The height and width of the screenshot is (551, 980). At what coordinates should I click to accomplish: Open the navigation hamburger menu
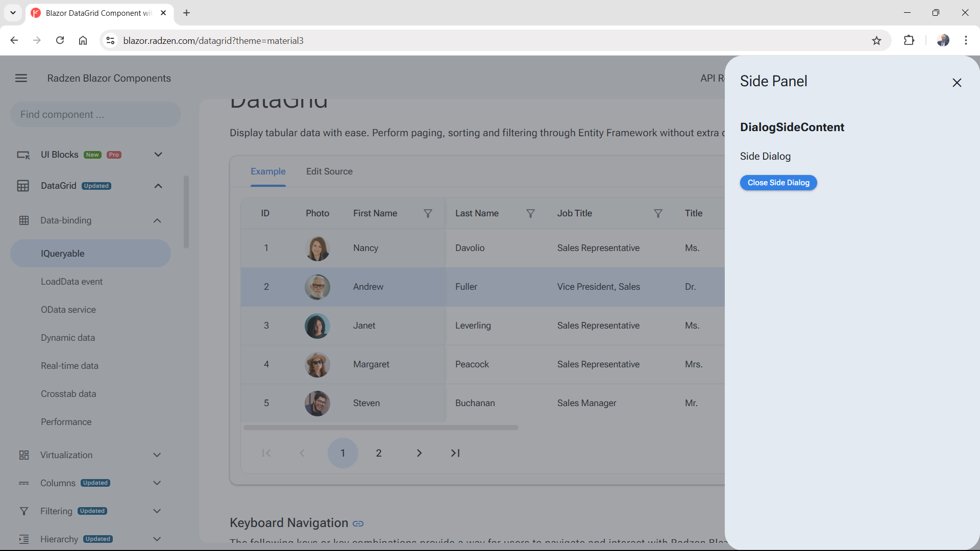pyautogui.click(x=21, y=78)
